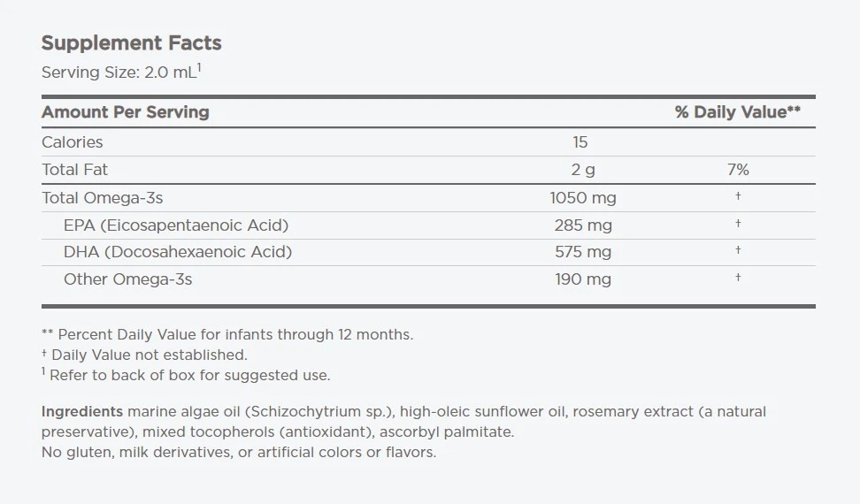Select the EPA (Eicosapentaenoic Acid) label
Screen dimensions: 860x504
point(176,225)
